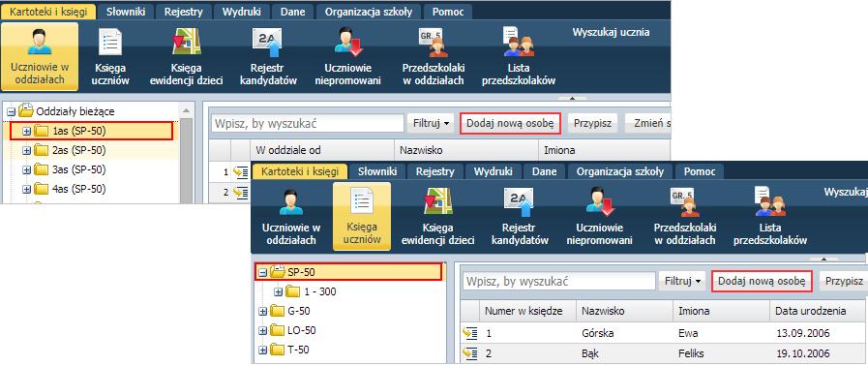The height and width of the screenshot is (366, 868).
Task: Click Nazwisko column header in back window
Action: 465,150
